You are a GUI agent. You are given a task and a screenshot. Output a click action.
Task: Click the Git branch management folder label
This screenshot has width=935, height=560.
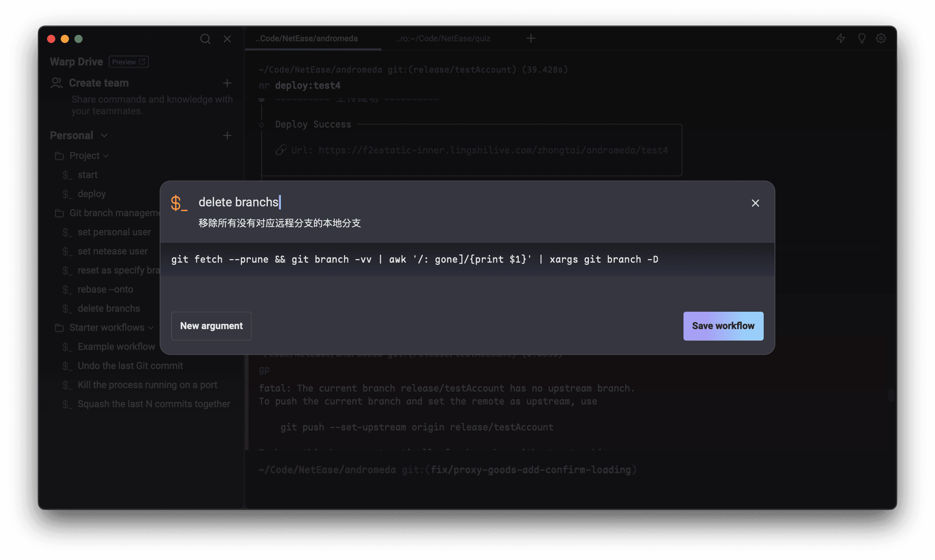114,213
